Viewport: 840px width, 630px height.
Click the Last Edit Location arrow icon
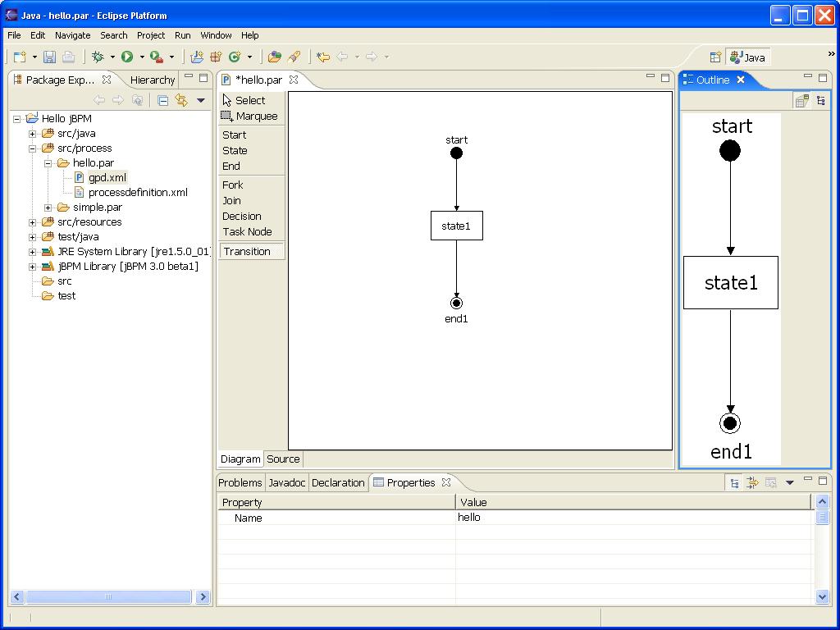point(323,57)
